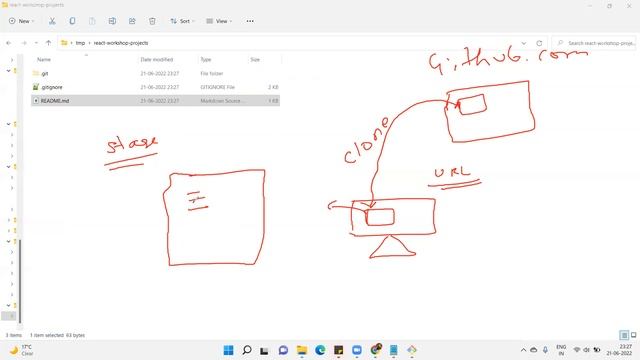Viewport: 640px width, 360px height.
Task: Refresh the folder with the refresh icon
Action: pos(539,43)
